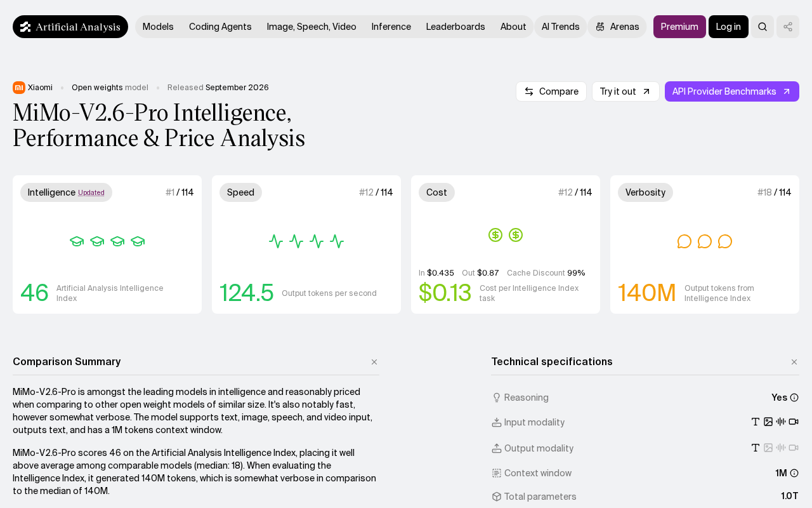Click the Speed card label

click(x=240, y=192)
